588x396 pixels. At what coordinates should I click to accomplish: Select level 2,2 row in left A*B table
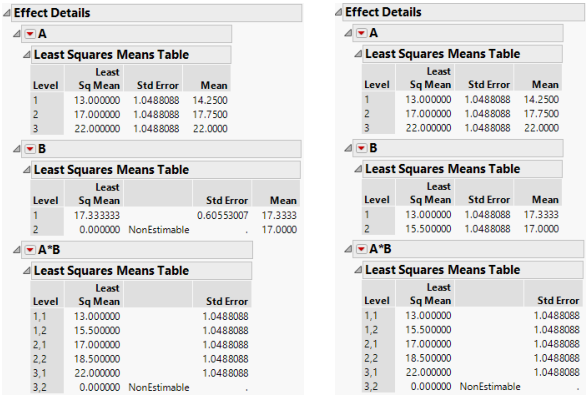pyautogui.click(x=141, y=359)
